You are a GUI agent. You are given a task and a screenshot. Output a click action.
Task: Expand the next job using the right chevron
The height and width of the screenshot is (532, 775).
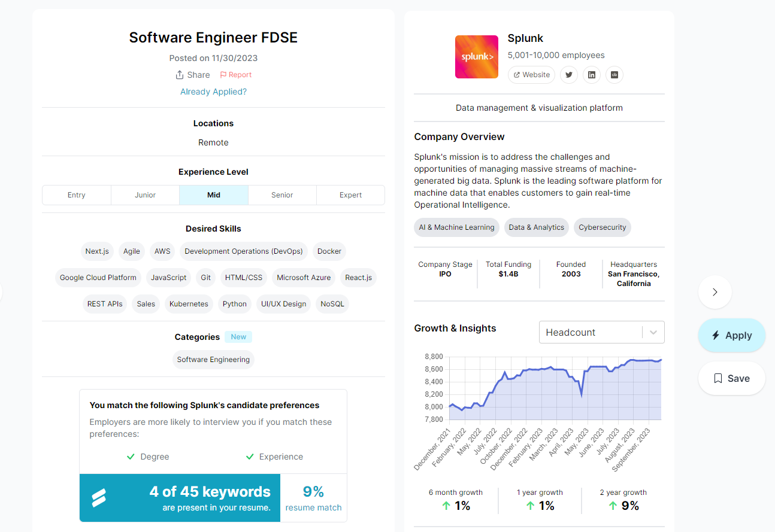pos(715,292)
